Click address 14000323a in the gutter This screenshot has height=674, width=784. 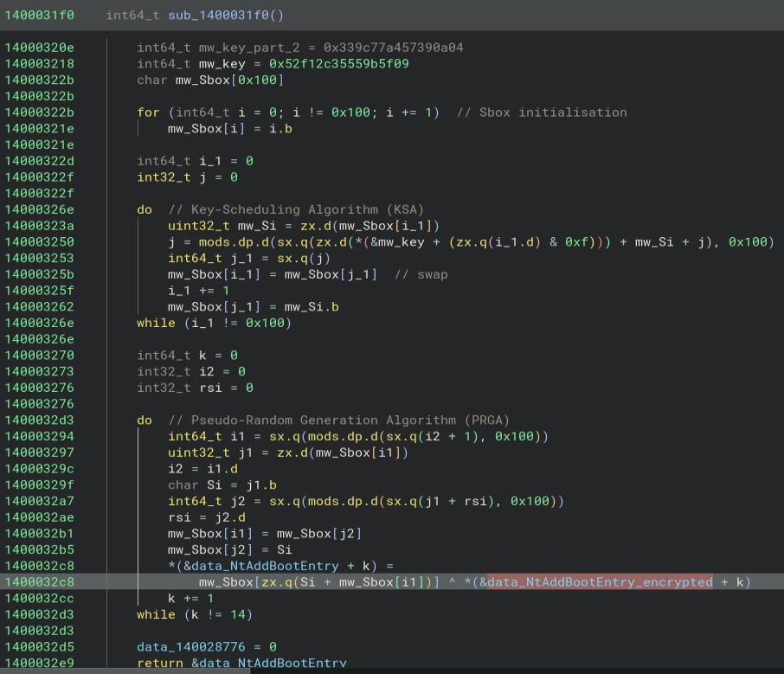40,226
